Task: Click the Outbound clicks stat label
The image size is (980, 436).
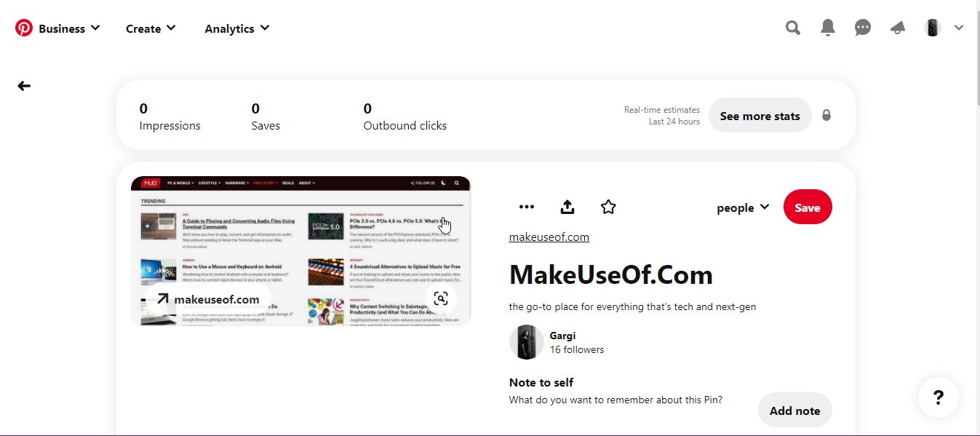Action: pos(405,126)
